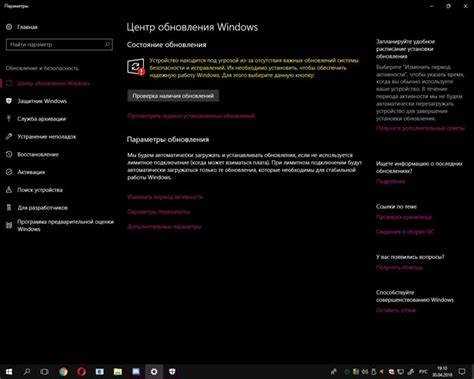Click Проверка наличия обновлений button
The height and width of the screenshot is (379, 474).
pos(173,96)
